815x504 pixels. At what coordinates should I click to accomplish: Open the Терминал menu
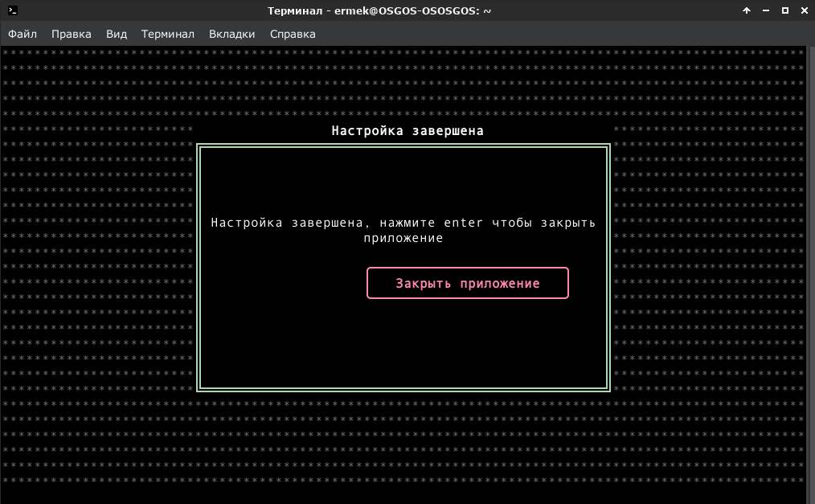(168, 34)
